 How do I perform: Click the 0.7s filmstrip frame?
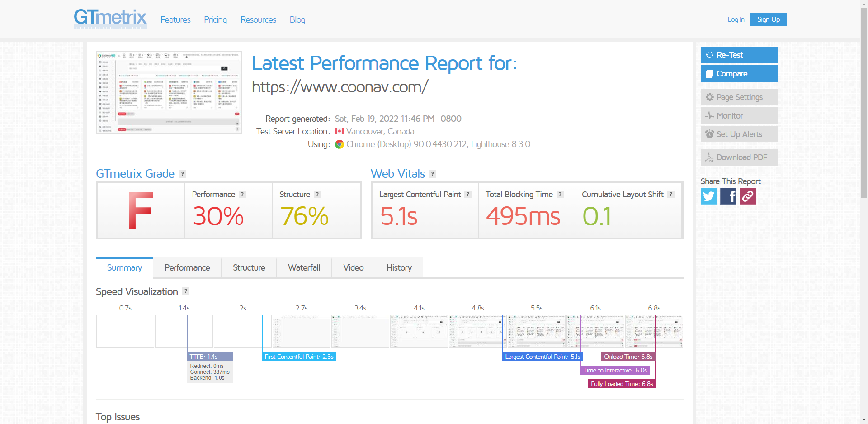125,331
